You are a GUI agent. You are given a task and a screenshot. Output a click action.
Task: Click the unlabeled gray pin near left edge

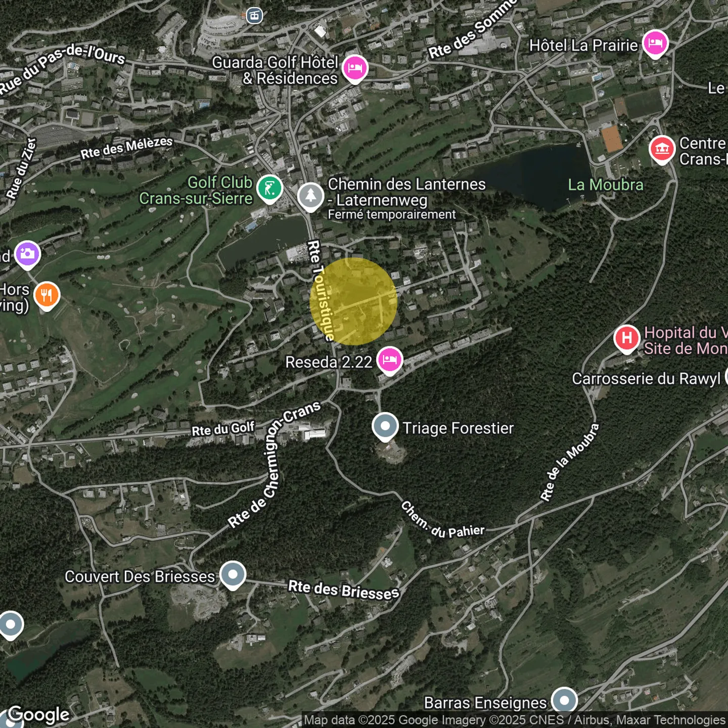tap(11, 624)
